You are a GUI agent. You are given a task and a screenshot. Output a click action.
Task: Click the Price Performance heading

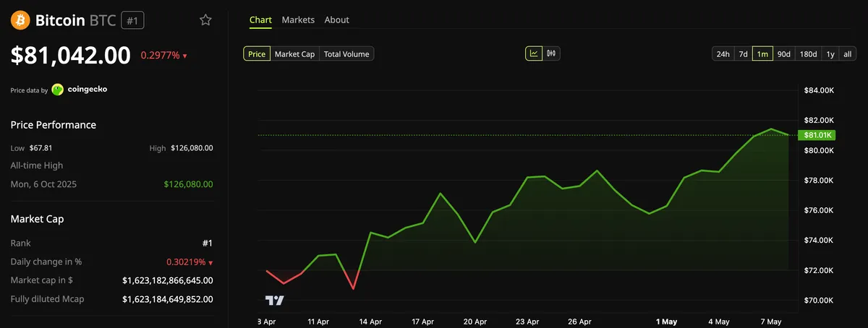[54, 125]
